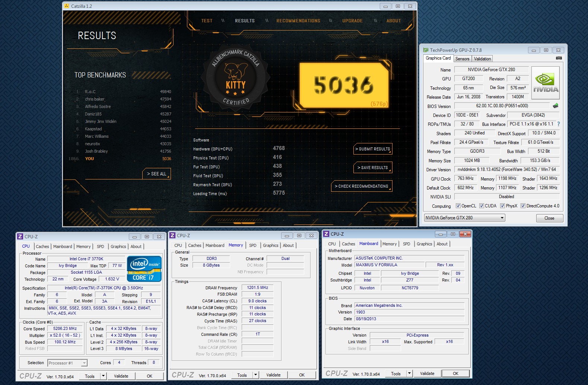This screenshot has width=588, height=385.
Task: Open Tools dropdown arrow in Mainboard window
Action: pyautogui.click(x=409, y=373)
